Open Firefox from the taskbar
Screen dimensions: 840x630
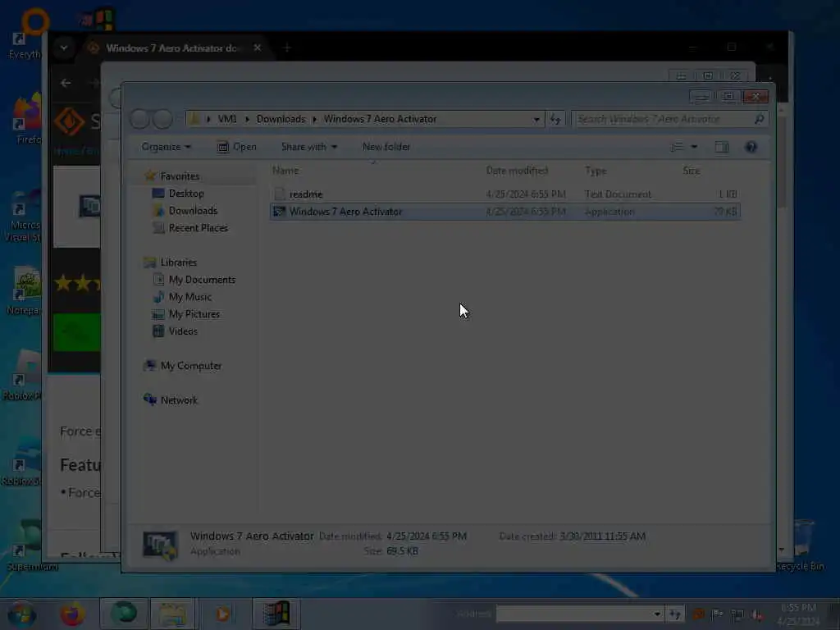point(72,614)
